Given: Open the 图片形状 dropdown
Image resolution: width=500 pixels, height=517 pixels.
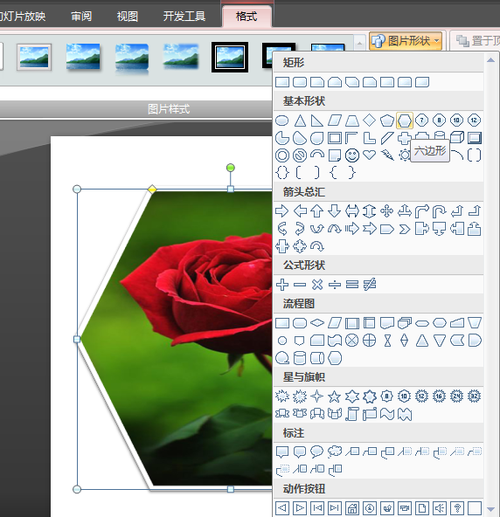Looking at the screenshot, I should 405,41.
